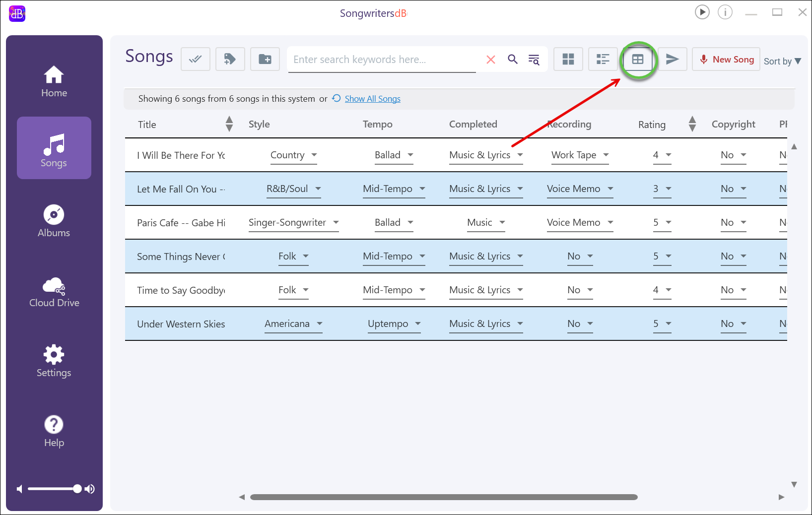Click the add folder icon
The width and height of the screenshot is (812, 515).
(x=265, y=60)
